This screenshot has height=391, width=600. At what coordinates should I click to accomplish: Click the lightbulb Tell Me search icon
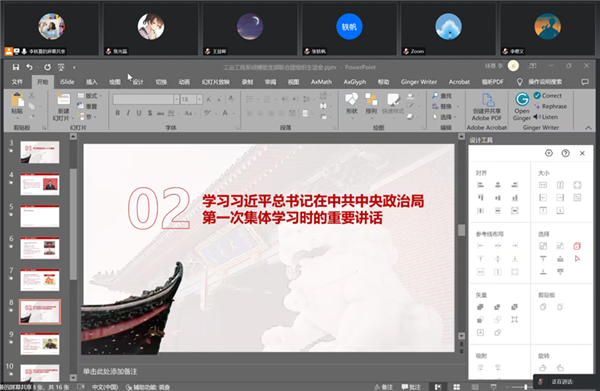pyautogui.click(x=520, y=82)
